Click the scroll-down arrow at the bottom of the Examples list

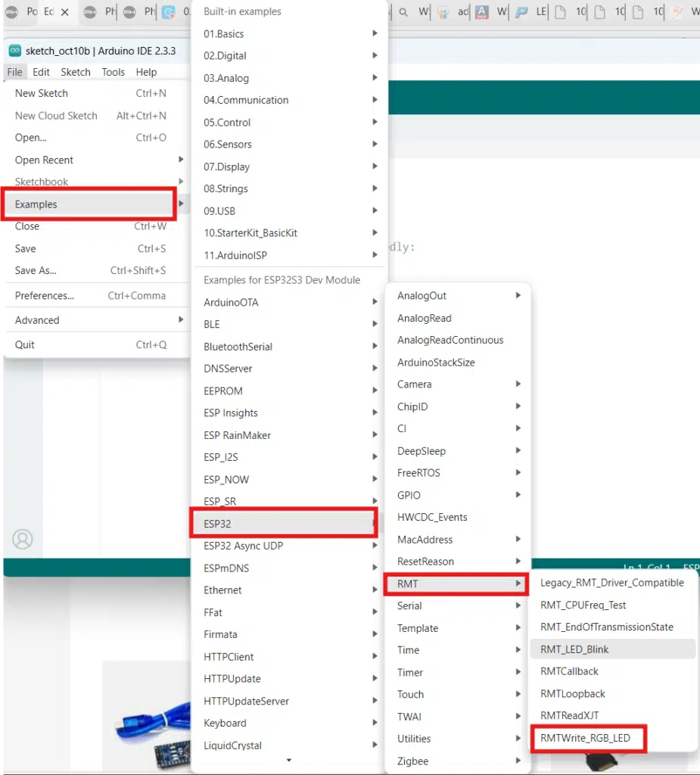[288, 760]
